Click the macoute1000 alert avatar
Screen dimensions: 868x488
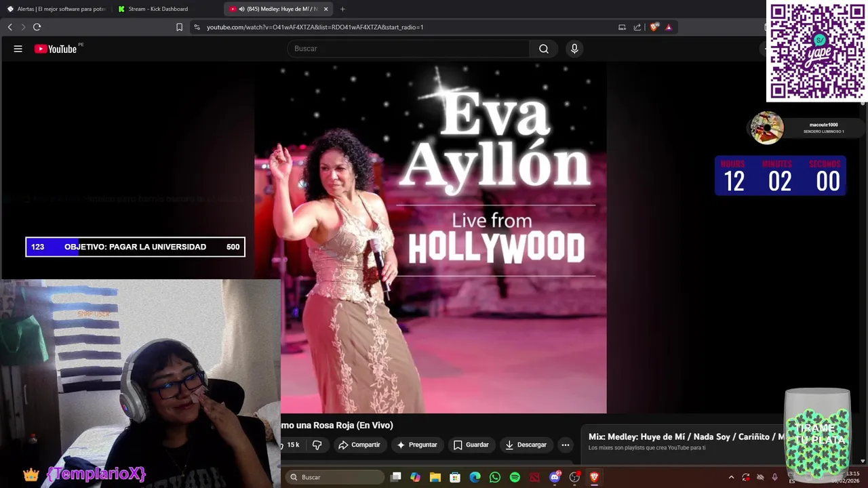[x=767, y=127]
